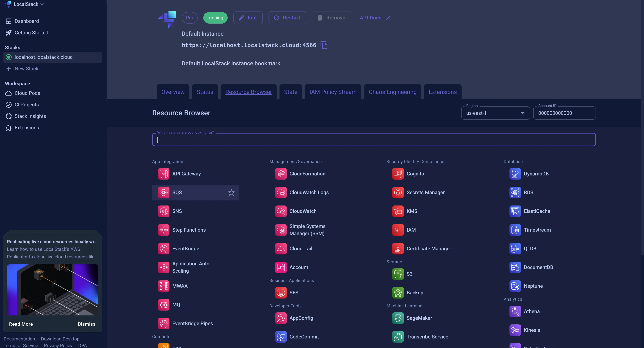Open the CloudFormation service icon
The width and height of the screenshot is (644, 348).
click(x=281, y=174)
